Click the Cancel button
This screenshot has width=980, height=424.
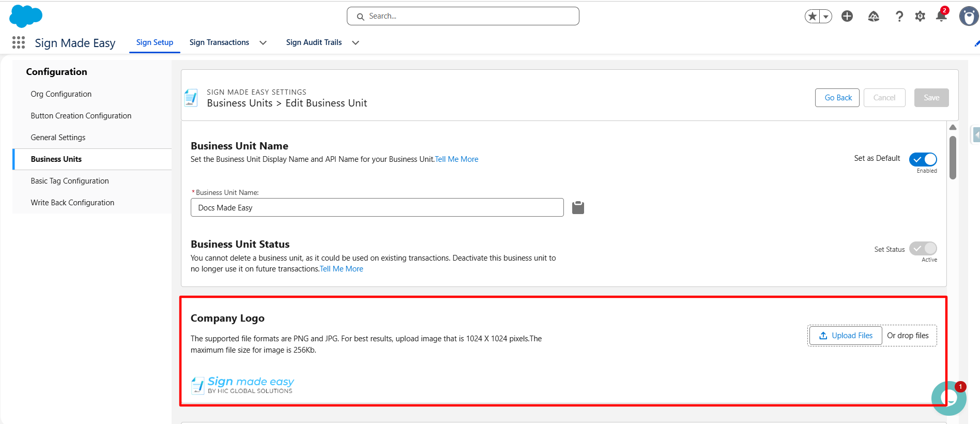(x=884, y=98)
